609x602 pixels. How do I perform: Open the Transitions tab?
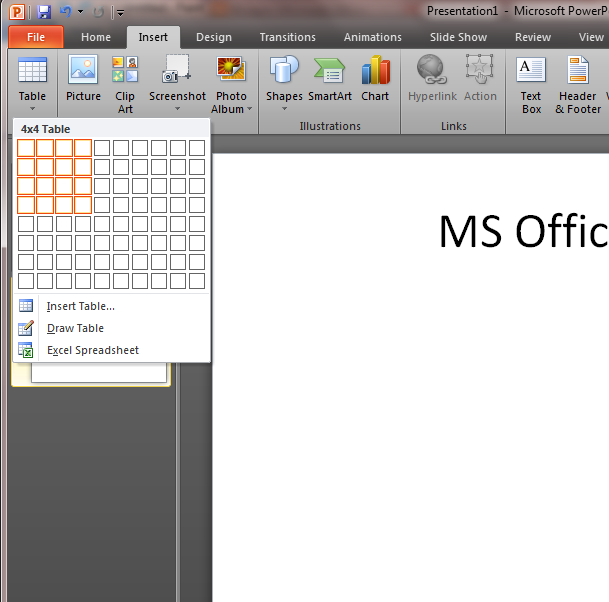pyautogui.click(x=287, y=37)
